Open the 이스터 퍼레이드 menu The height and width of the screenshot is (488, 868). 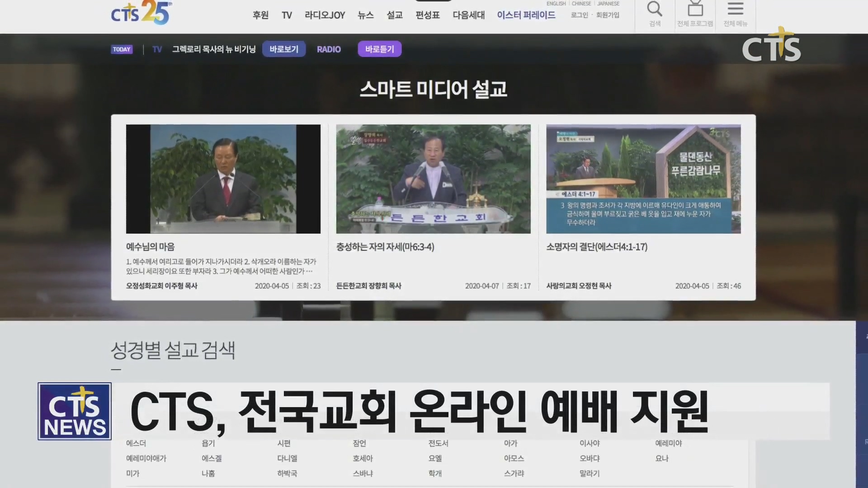(526, 15)
